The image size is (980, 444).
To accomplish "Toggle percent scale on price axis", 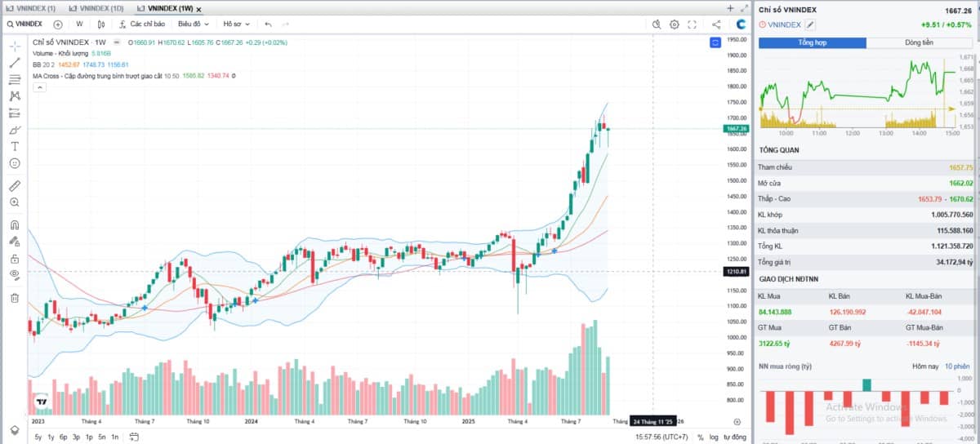I will click(x=700, y=437).
